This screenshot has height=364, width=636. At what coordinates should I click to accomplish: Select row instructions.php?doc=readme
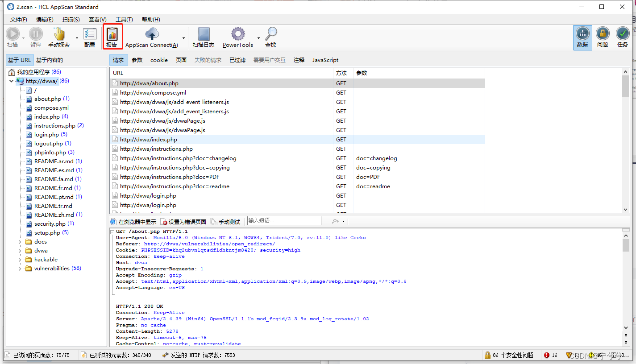(297, 186)
